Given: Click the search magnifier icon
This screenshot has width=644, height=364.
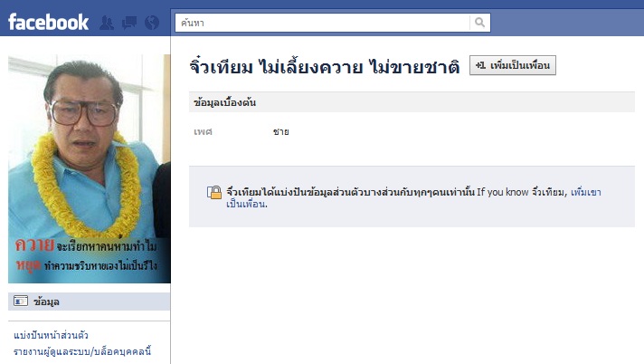Looking at the screenshot, I should [479, 23].
